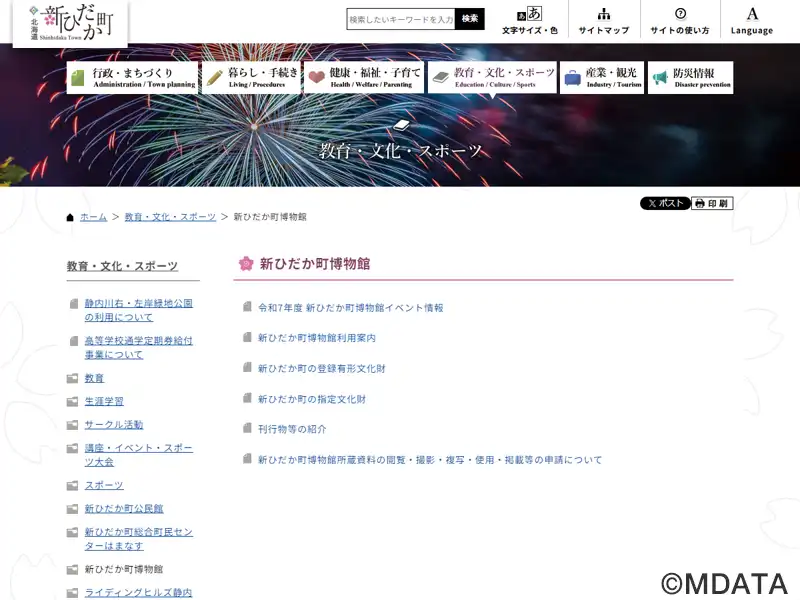The width and height of the screenshot is (800, 600).
Task: Open 新ひだか町の指定文化財
Action: coord(312,399)
